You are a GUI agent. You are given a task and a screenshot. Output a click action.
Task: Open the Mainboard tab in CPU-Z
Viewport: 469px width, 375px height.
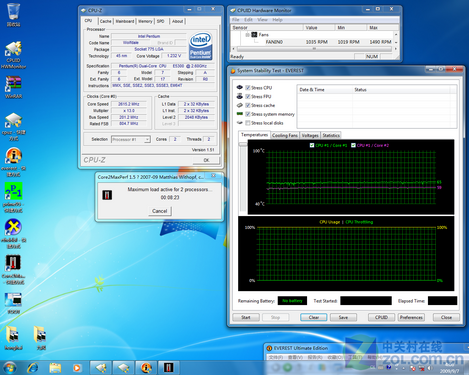tap(125, 21)
